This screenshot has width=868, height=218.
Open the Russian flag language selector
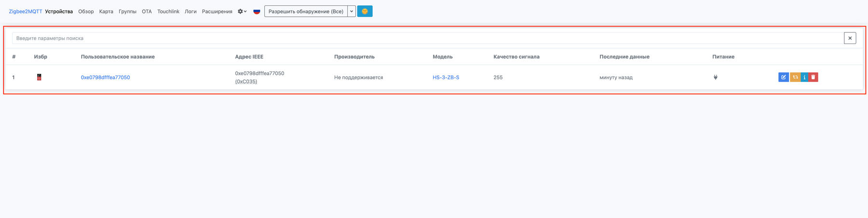[257, 11]
